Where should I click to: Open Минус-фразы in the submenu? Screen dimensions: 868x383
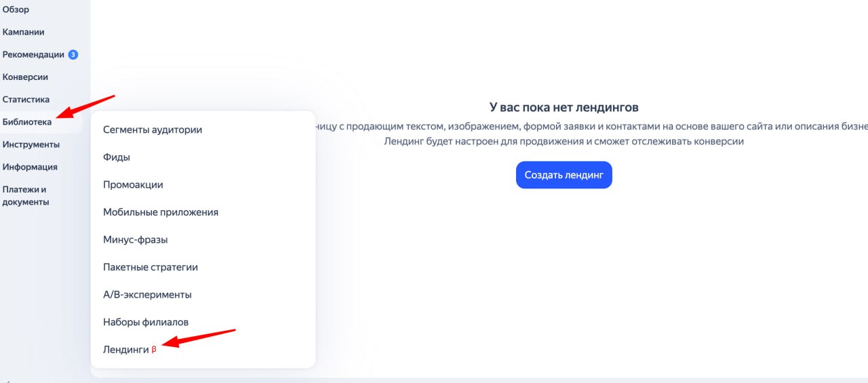pyautogui.click(x=136, y=239)
